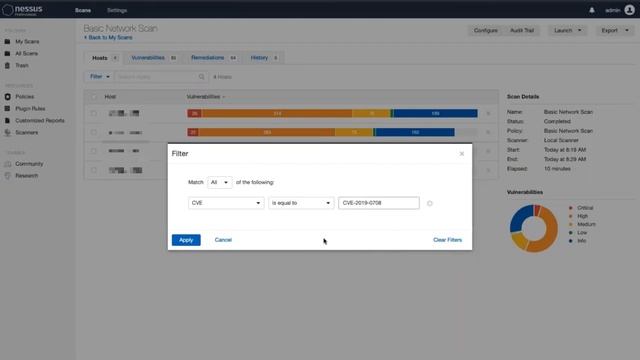Click the second host's red critical bar segment
Viewport: 640px width, 360px height.
(x=193, y=132)
